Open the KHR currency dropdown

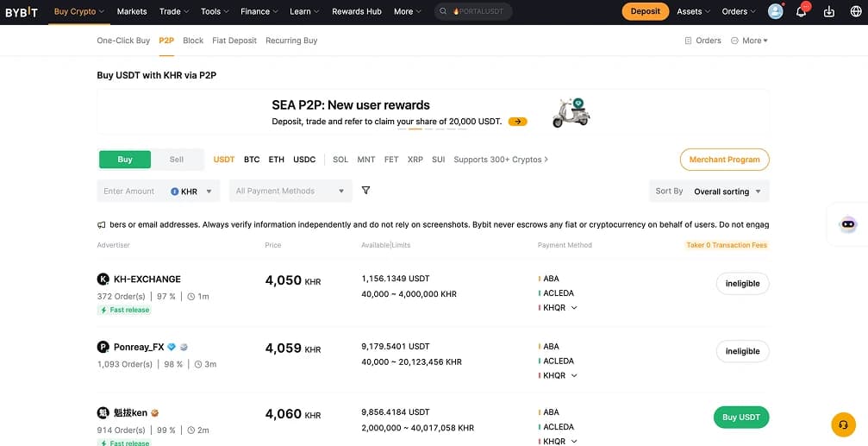click(x=191, y=192)
